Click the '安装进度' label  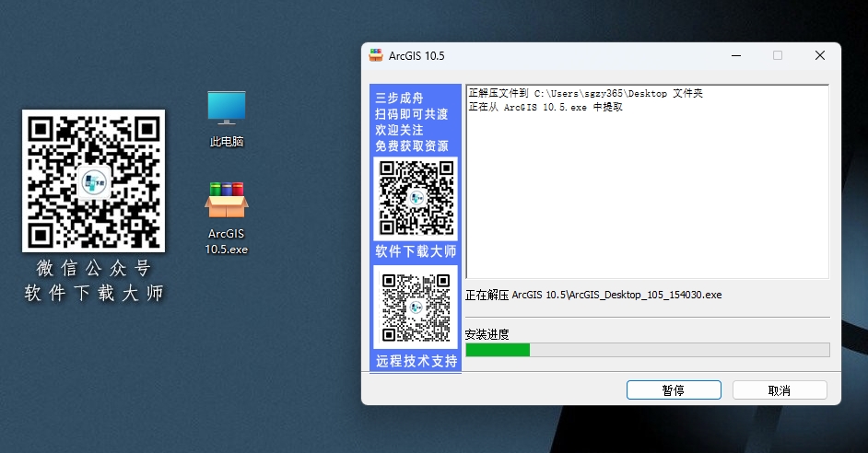pyautogui.click(x=487, y=334)
